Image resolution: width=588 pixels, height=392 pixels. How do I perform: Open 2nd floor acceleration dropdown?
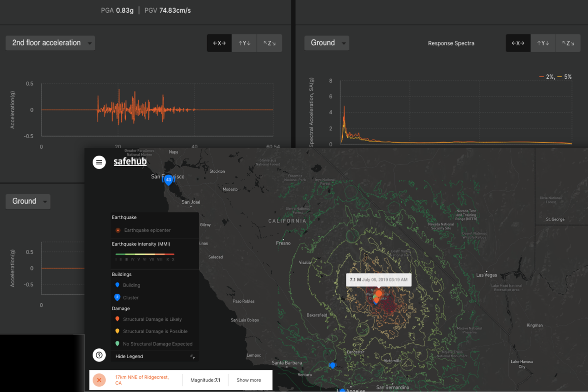50,43
